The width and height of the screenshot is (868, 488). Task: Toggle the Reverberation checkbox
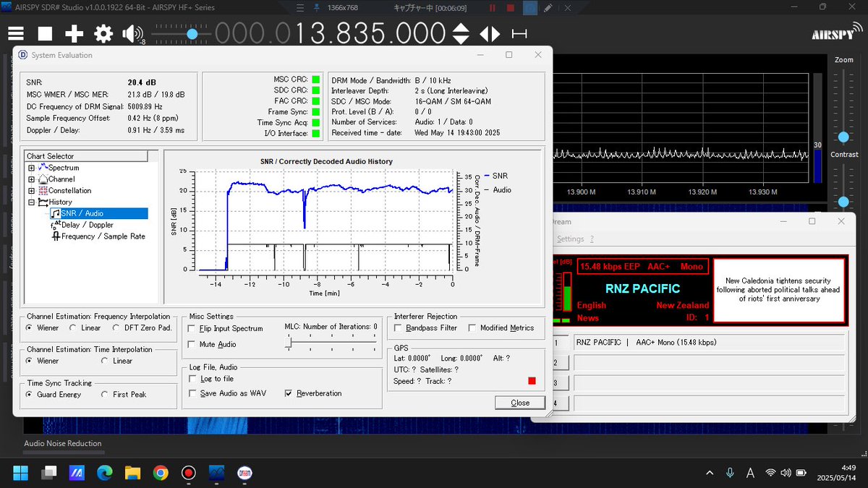coord(289,393)
